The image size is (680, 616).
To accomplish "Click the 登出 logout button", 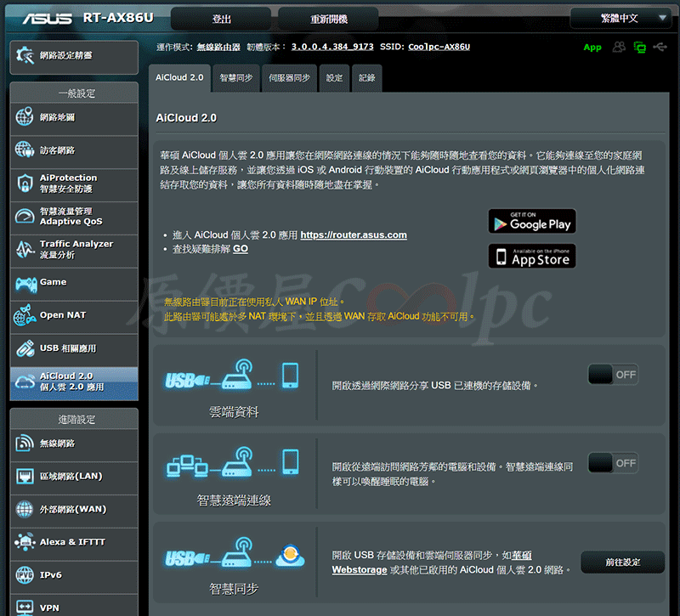I will click(221, 19).
